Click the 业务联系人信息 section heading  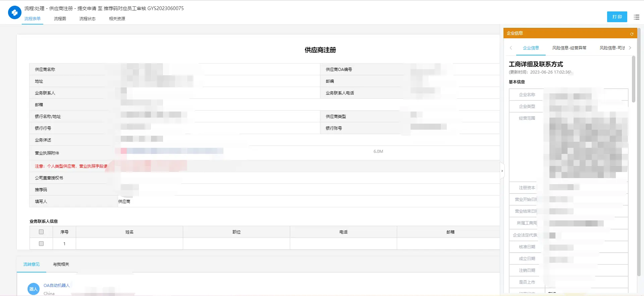click(x=44, y=221)
